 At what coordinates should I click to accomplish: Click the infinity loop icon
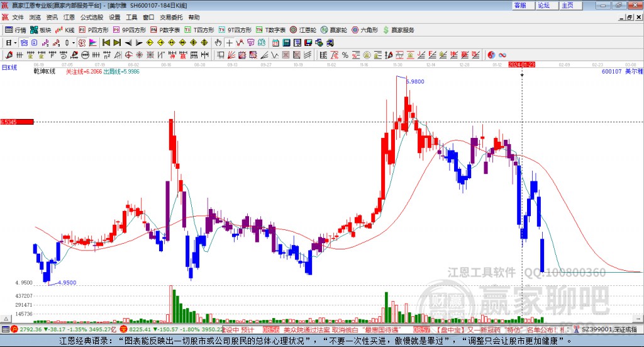pos(502,55)
